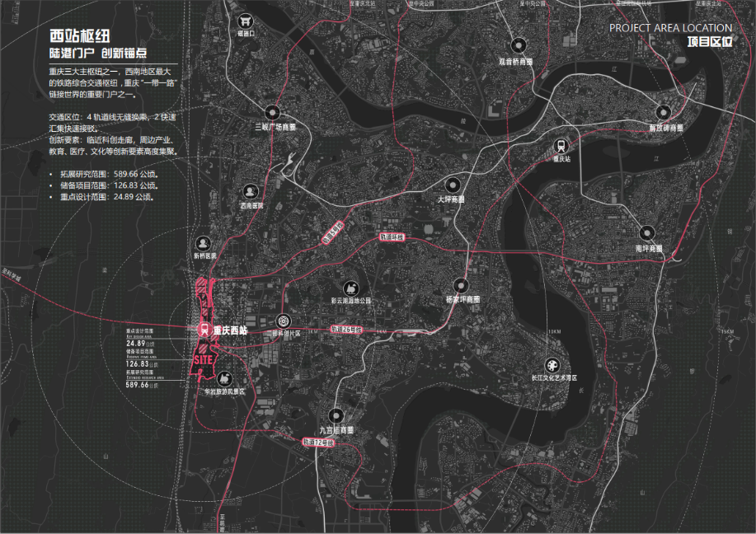
Task: Select the 126.83 value beside the site
Action: [x=138, y=364]
